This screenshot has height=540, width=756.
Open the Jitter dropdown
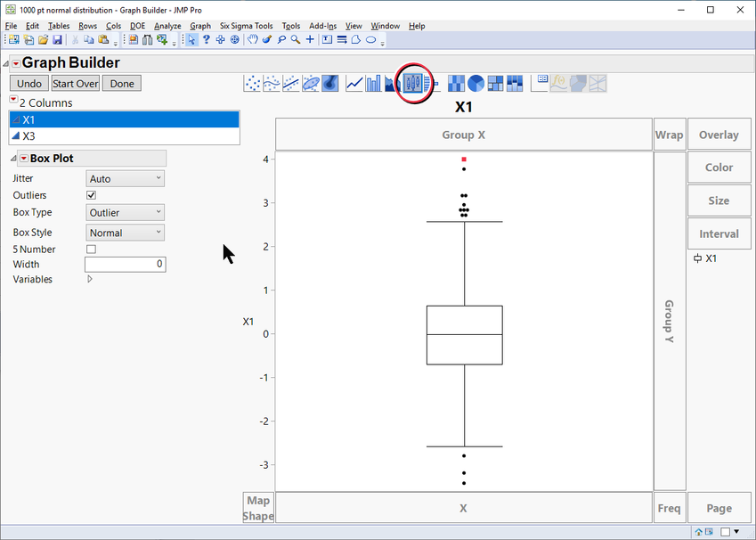point(126,178)
